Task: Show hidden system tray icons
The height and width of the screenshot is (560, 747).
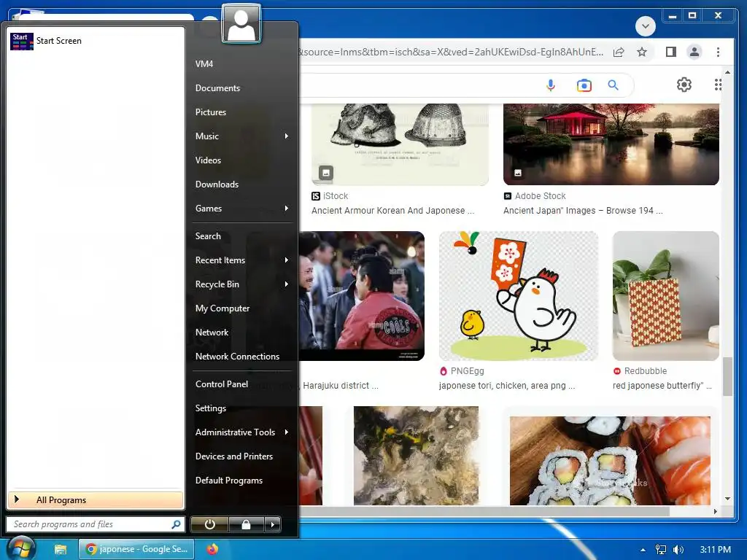Action: 643,550
